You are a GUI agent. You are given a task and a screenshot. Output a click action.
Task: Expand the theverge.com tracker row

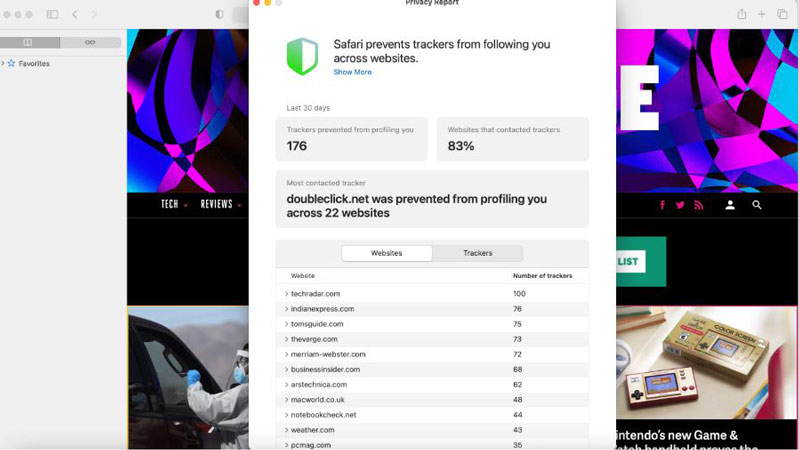pyautogui.click(x=286, y=339)
